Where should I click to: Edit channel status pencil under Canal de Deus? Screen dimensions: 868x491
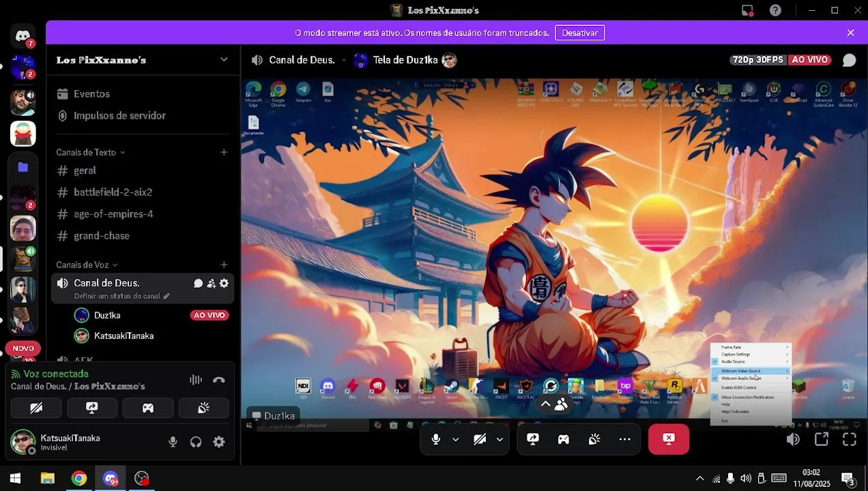click(x=167, y=297)
